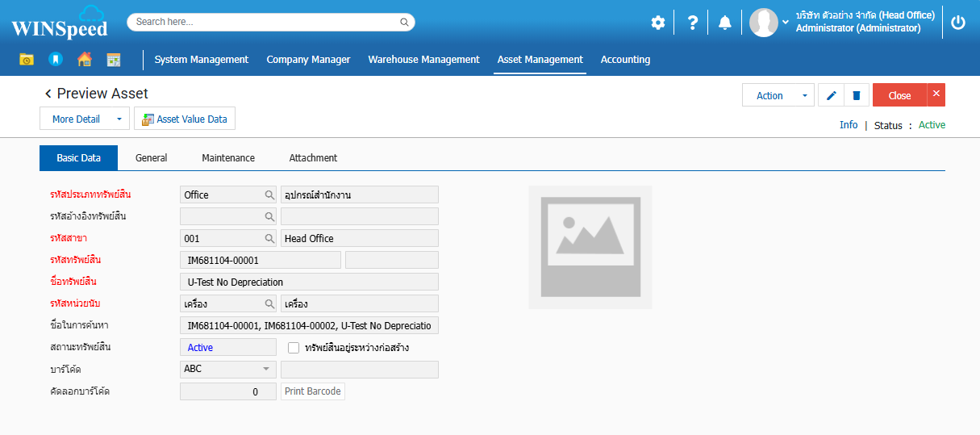Expand the Action dropdown arrow

[x=804, y=95]
